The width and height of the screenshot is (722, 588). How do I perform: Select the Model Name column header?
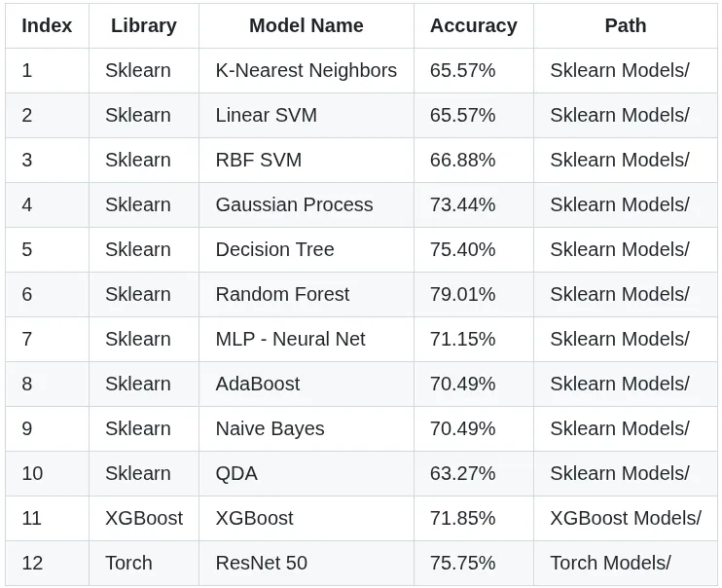click(306, 25)
